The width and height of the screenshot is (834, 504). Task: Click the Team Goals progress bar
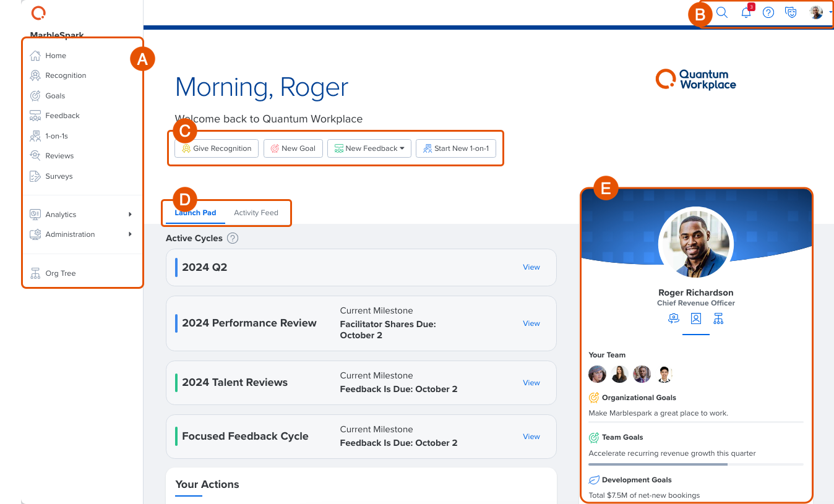click(x=696, y=463)
